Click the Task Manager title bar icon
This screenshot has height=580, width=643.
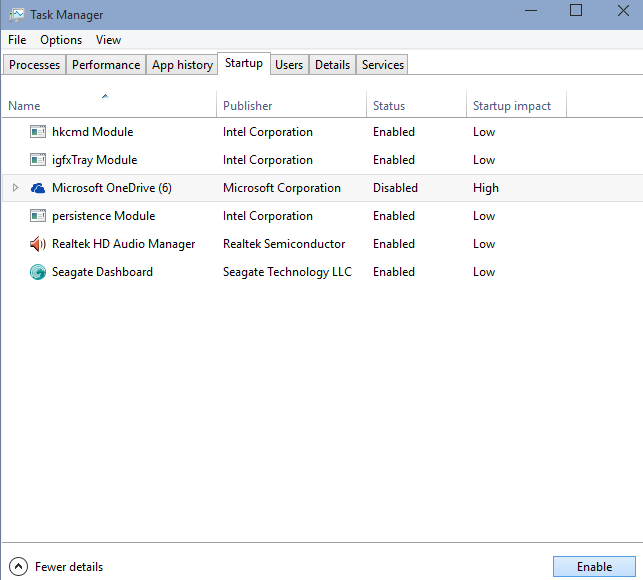pyautogui.click(x=16, y=15)
